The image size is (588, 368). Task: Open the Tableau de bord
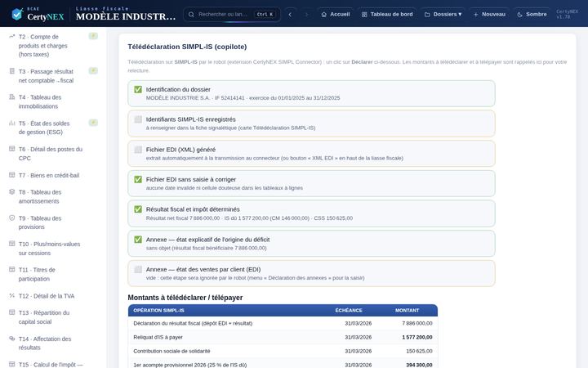coord(387,14)
